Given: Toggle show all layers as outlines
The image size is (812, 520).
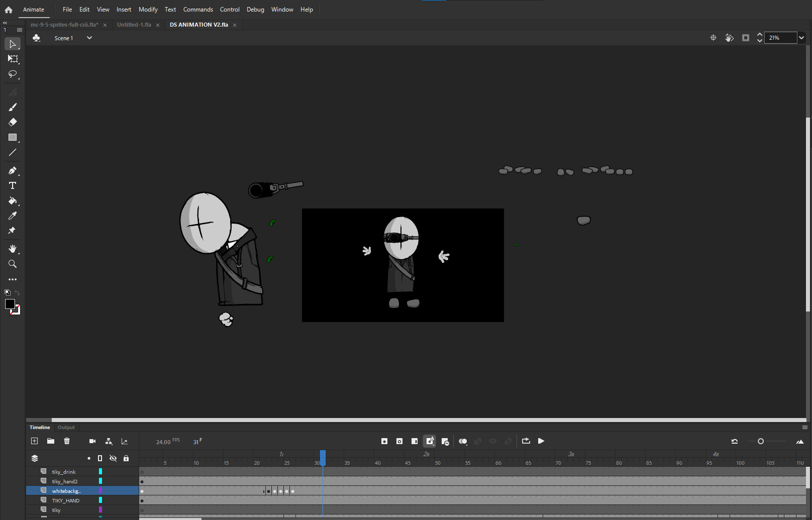Looking at the screenshot, I should click(x=100, y=458).
